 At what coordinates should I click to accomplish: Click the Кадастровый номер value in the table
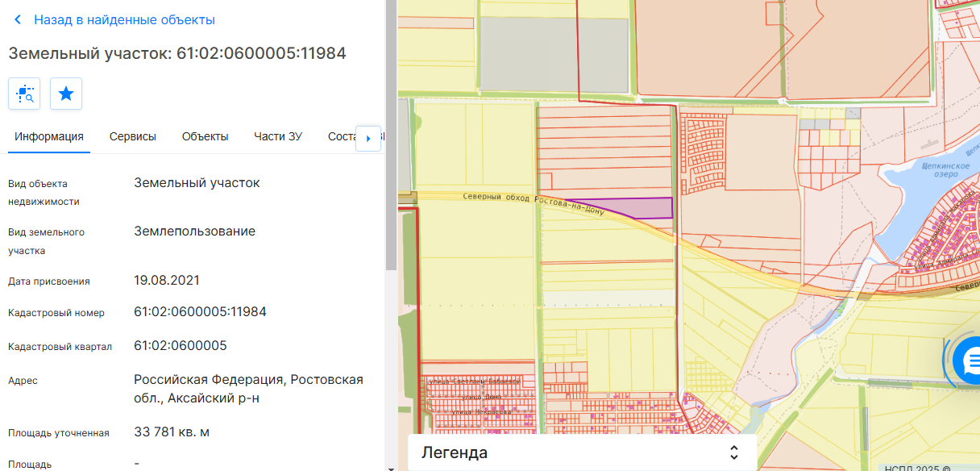point(200,312)
